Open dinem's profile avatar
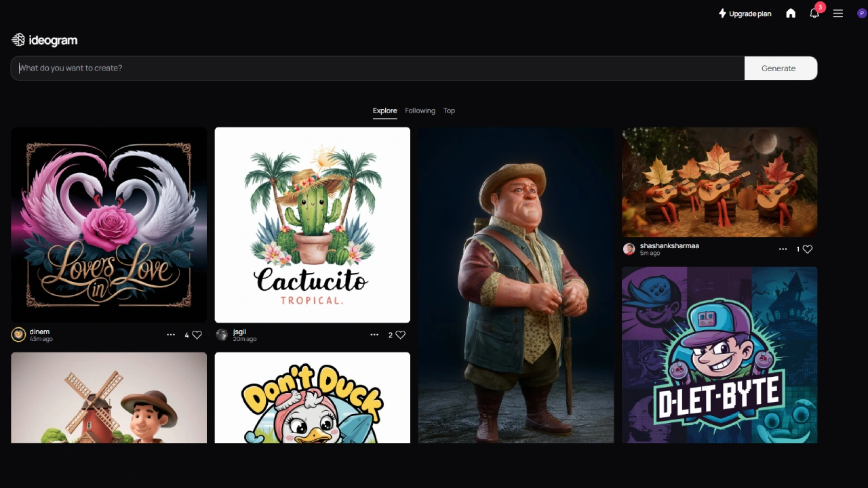 pos(19,335)
